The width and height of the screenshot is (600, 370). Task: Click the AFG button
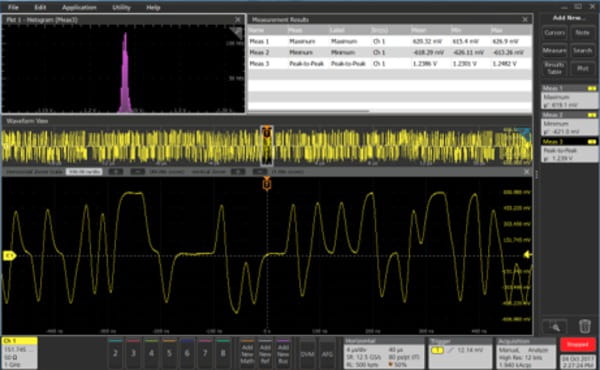point(327,353)
